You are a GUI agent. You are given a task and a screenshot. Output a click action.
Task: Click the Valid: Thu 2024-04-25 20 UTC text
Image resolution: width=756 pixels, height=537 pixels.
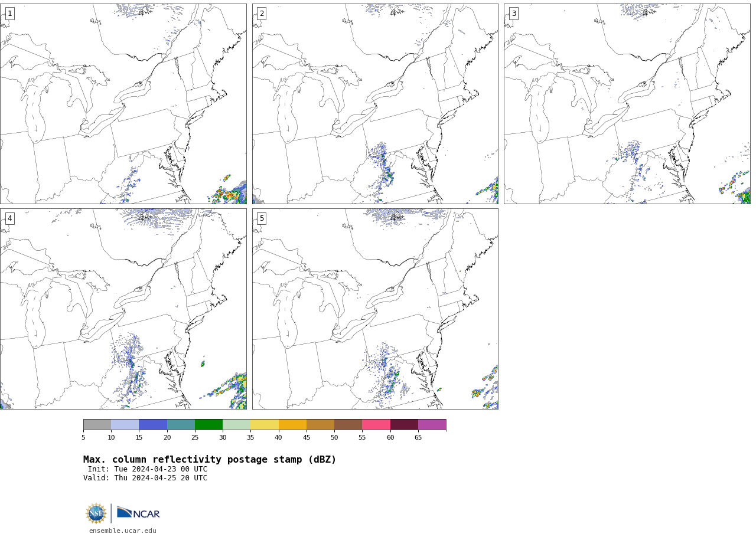(x=145, y=478)
